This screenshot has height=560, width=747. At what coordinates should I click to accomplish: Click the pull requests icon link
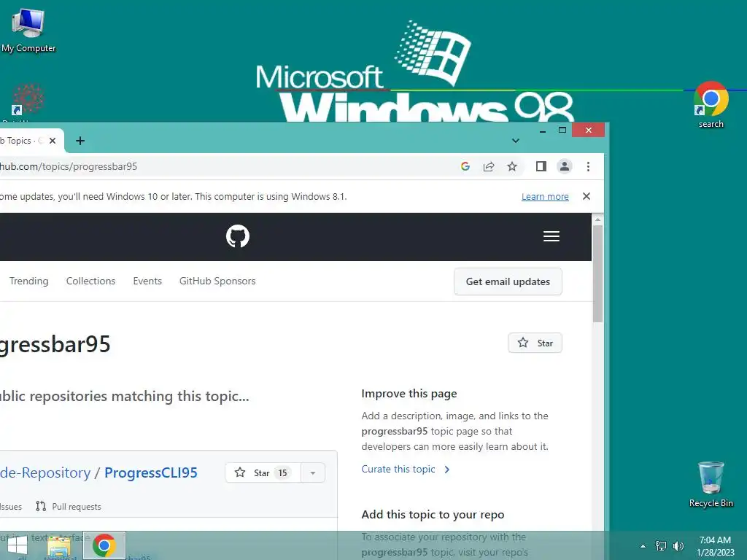coord(41,506)
